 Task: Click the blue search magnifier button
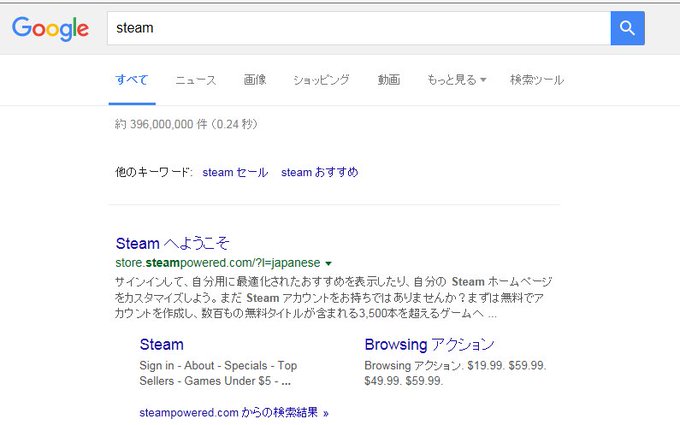point(628,28)
